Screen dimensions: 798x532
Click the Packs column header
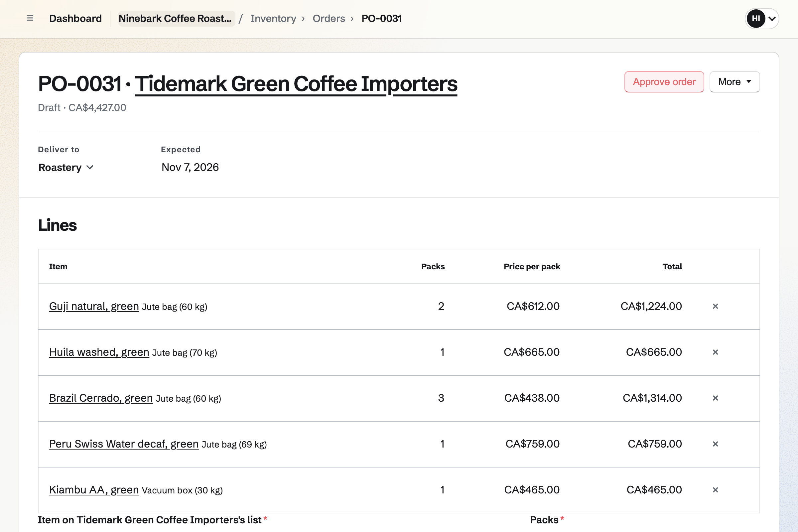[433, 267]
